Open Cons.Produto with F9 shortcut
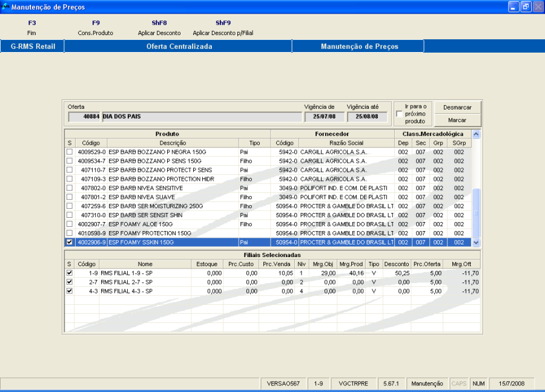This screenshot has width=545, height=392. [x=96, y=28]
